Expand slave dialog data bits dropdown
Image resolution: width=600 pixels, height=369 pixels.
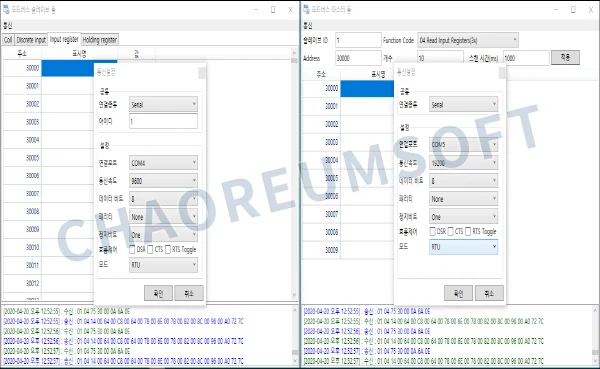pyautogui.click(x=163, y=199)
